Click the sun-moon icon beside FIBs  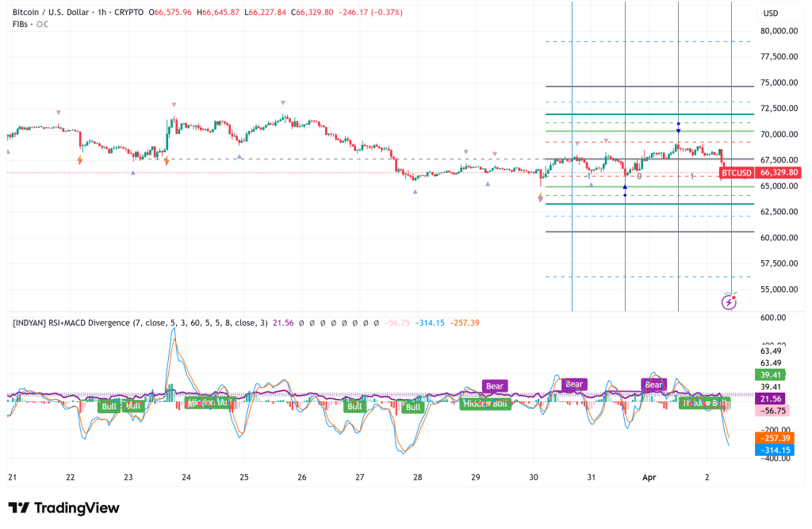coord(40,24)
